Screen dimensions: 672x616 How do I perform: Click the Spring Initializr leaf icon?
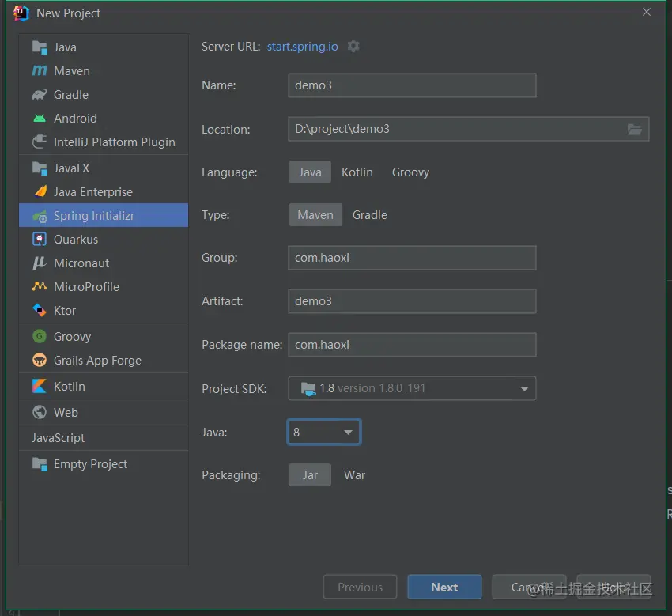(40, 216)
